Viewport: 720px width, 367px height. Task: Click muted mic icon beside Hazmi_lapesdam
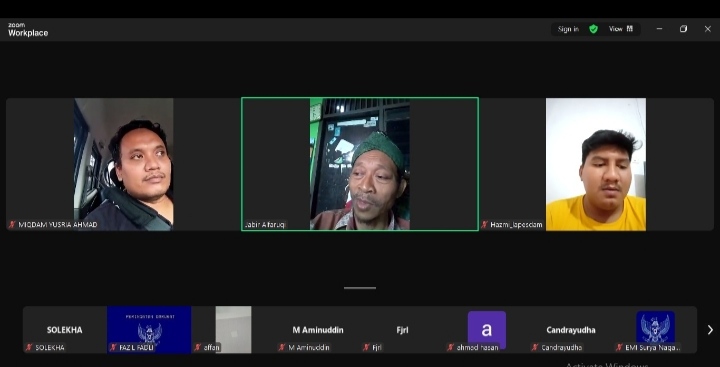pos(484,225)
